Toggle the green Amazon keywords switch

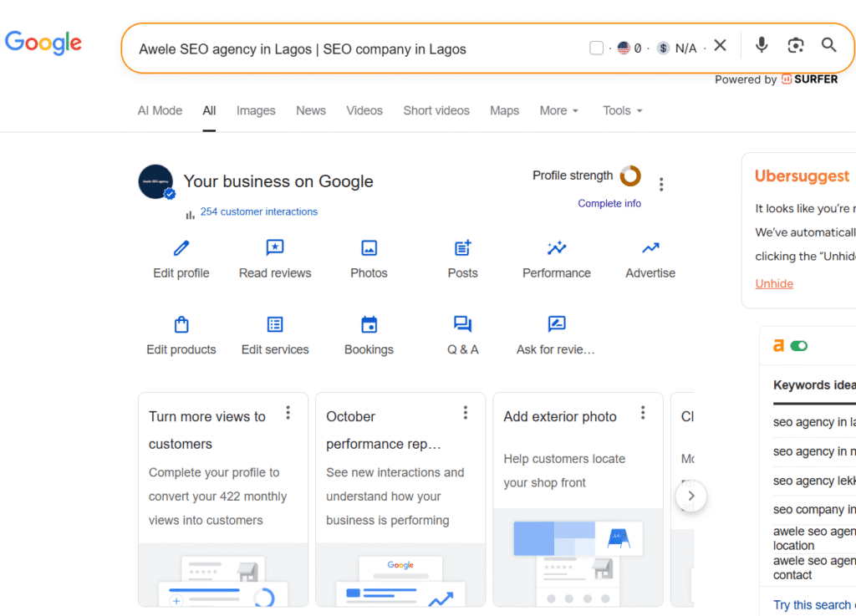click(x=800, y=345)
